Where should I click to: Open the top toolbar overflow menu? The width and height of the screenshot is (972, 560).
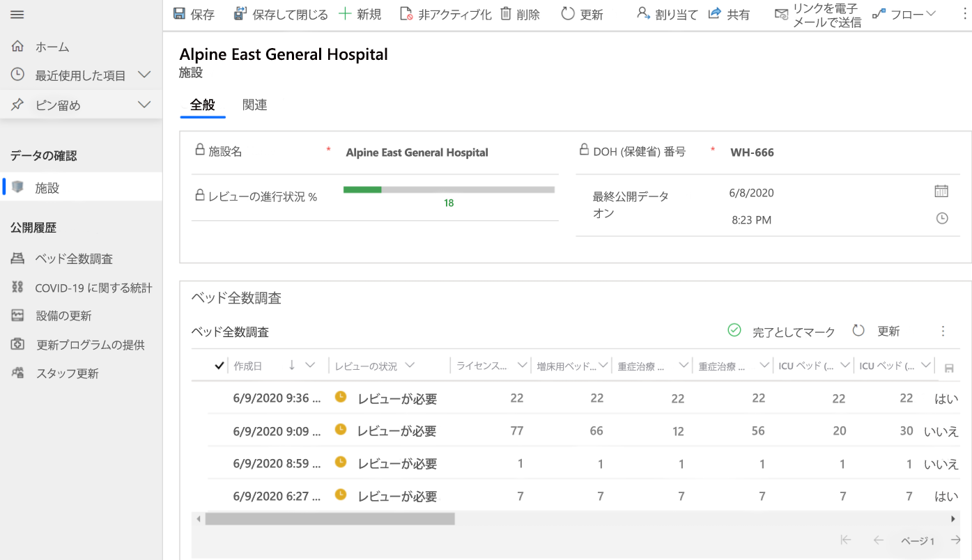[965, 14]
